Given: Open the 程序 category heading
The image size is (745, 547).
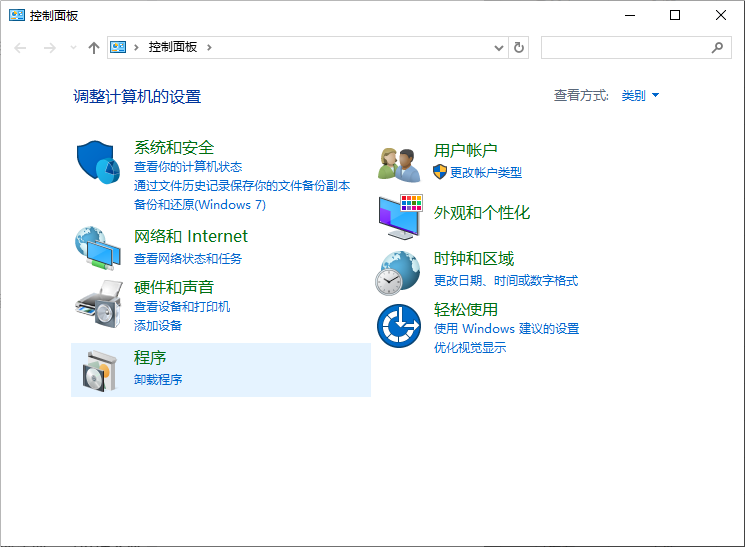Looking at the screenshot, I should 150,358.
